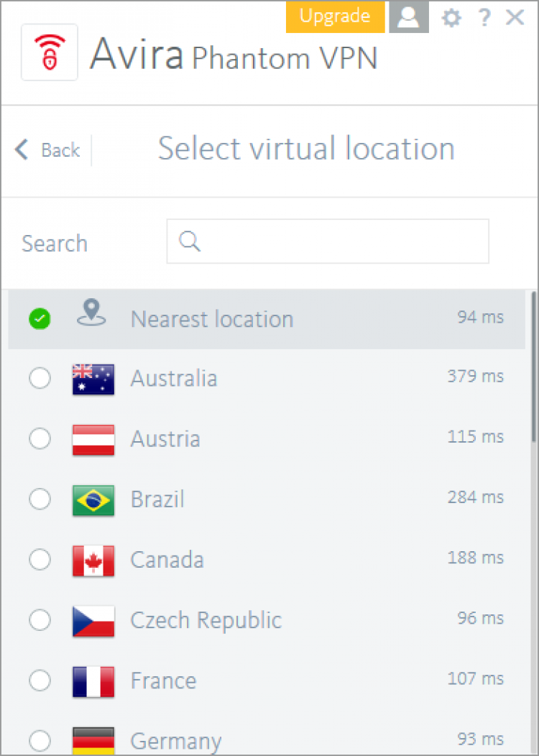Click the Australia flag icon
This screenshot has height=756, width=539.
coord(93,379)
